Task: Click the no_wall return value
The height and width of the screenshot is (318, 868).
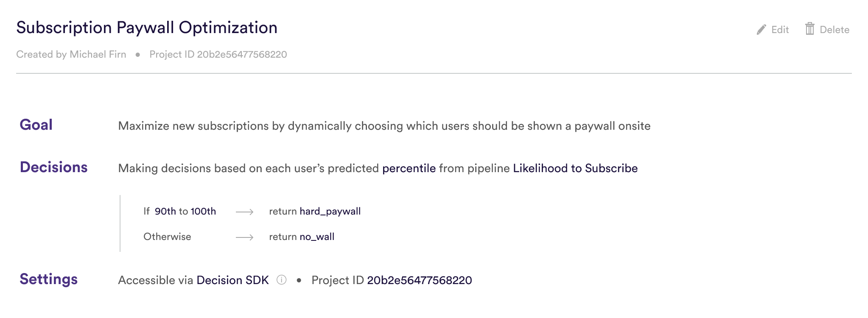Action: coord(317,237)
